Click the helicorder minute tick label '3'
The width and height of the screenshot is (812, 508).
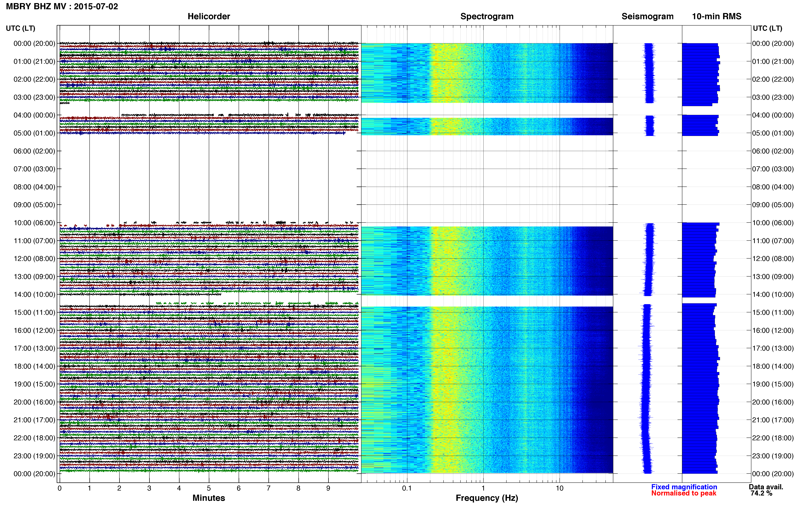[149, 488]
